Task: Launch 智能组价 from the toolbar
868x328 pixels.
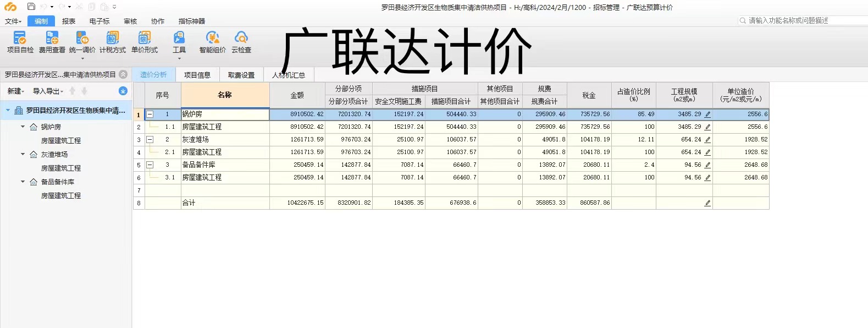Action: click(212, 37)
